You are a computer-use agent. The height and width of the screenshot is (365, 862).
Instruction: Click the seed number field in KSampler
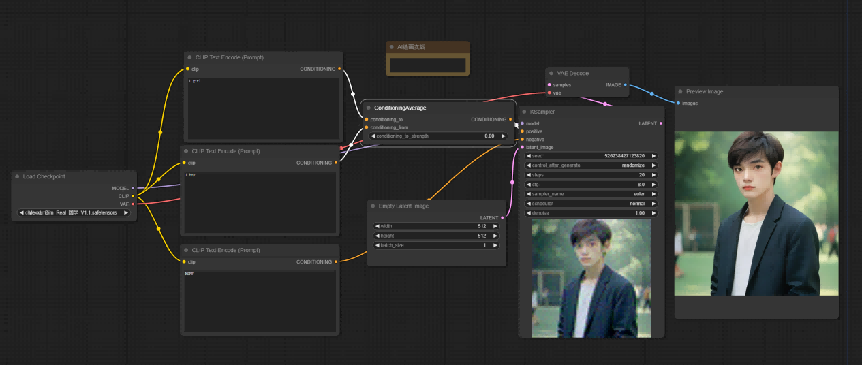[x=592, y=156]
